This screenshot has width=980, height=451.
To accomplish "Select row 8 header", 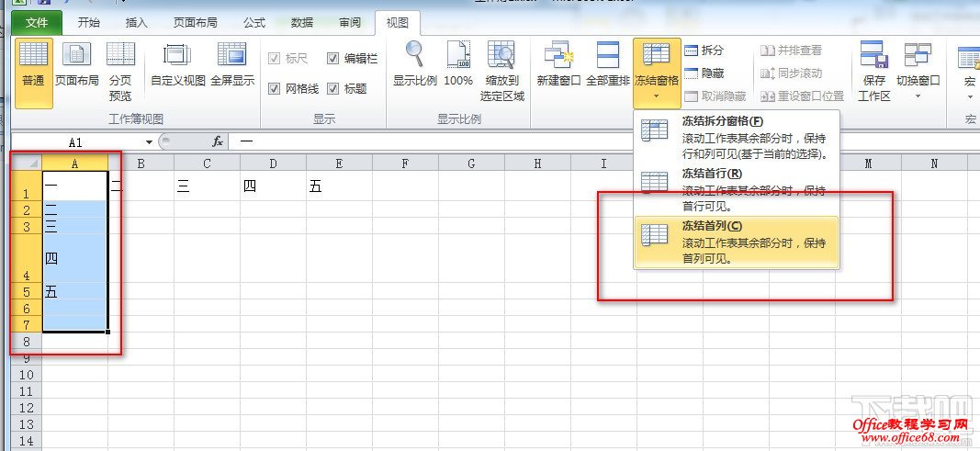I will coord(27,341).
